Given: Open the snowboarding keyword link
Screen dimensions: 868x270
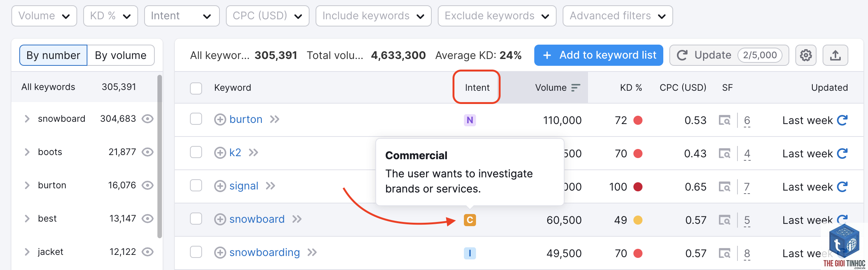Looking at the screenshot, I should (264, 253).
